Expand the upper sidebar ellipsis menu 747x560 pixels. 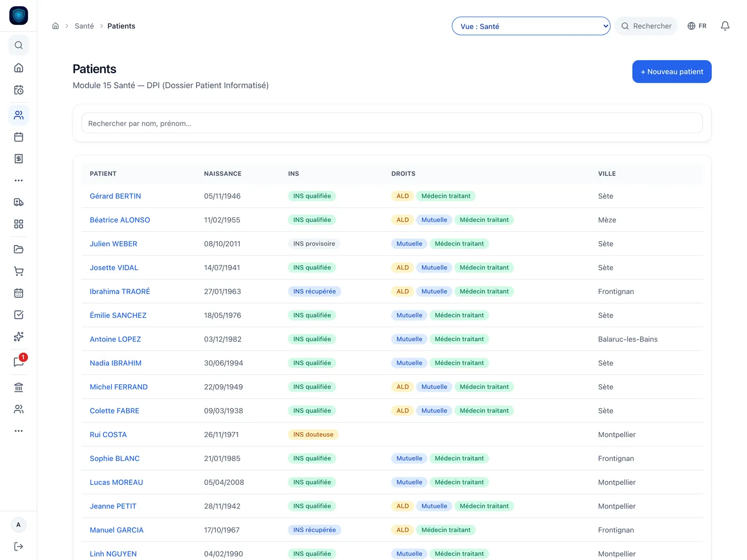point(19,180)
